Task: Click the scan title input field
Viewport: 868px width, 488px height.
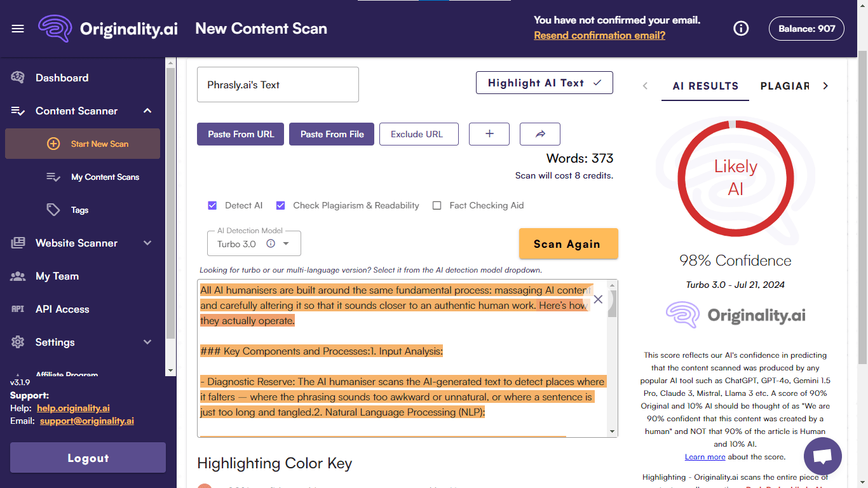Action: [278, 85]
